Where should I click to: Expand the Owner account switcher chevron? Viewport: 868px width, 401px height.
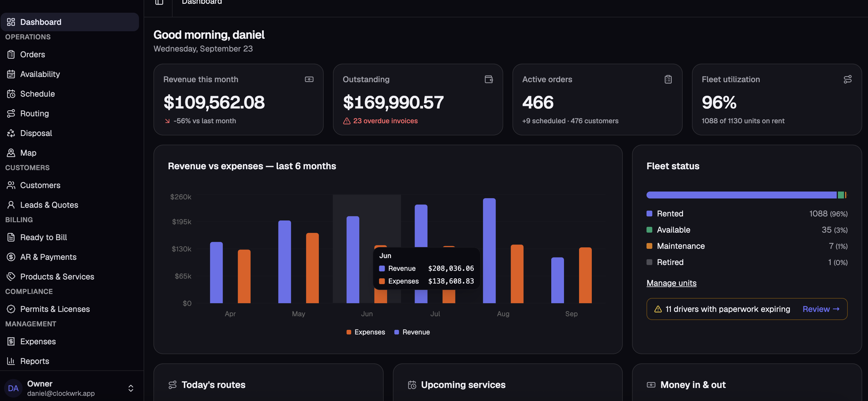point(131,388)
